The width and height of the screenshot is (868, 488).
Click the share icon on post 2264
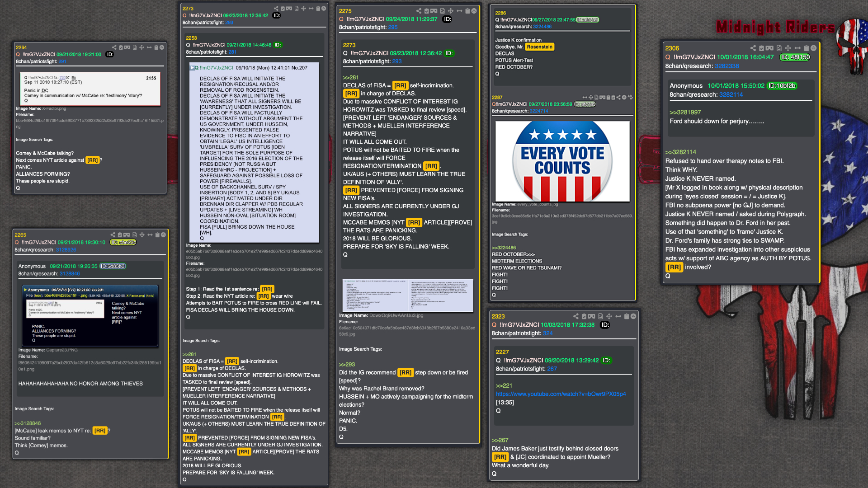coord(114,47)
